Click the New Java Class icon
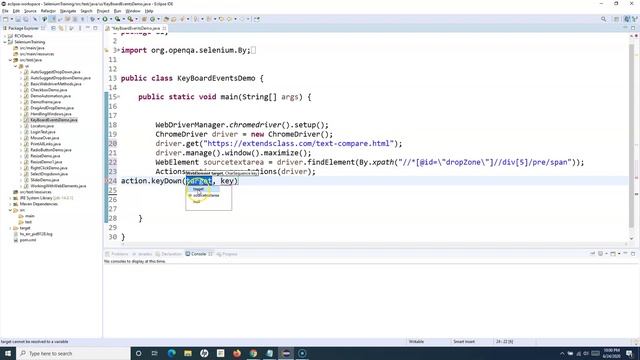640x360 pixels. click(153, 19)
